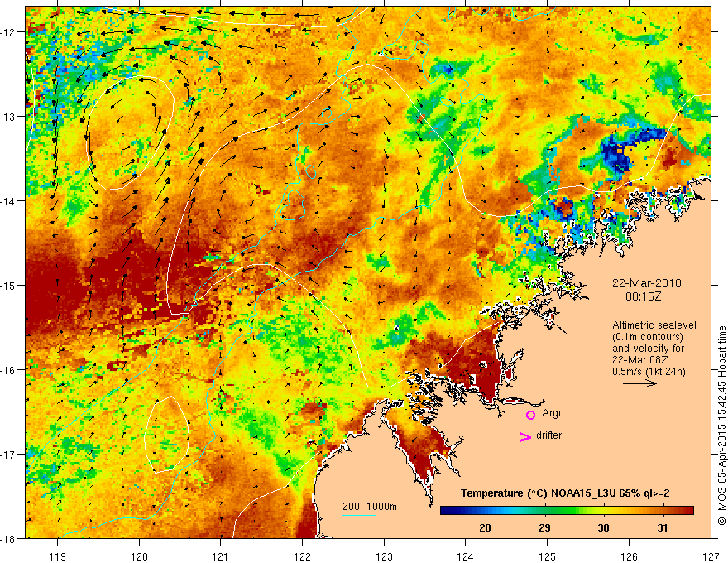This screenshot has width=728, height=563.
Task: Click the '22-Mar 08Z' legend line
Action: [638, 360]
